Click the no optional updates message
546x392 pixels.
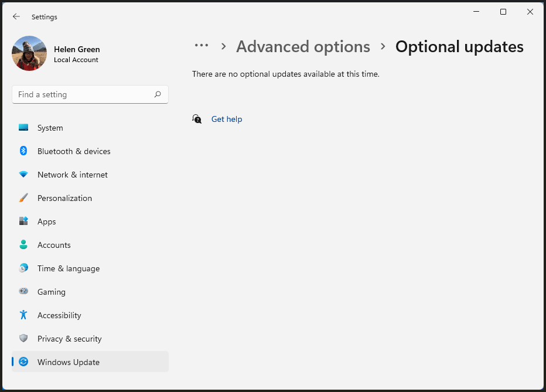pyautogui.click(x=286, y=74)
